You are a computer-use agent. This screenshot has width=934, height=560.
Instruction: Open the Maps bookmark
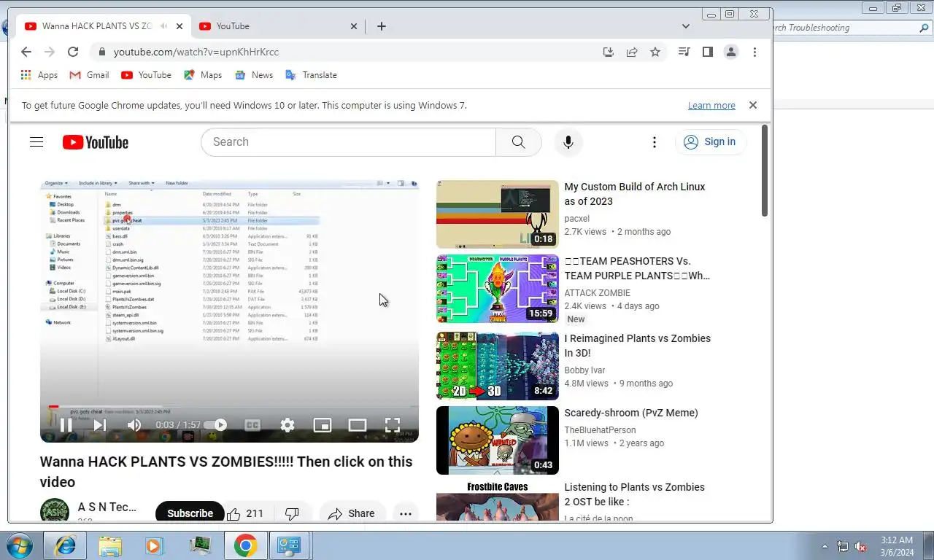tap(203, 75)
